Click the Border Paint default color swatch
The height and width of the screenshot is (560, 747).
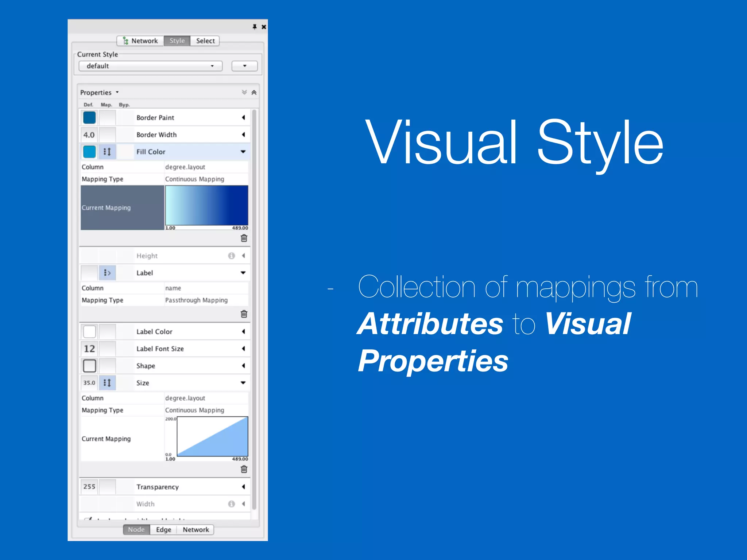(x=89, y=117)
